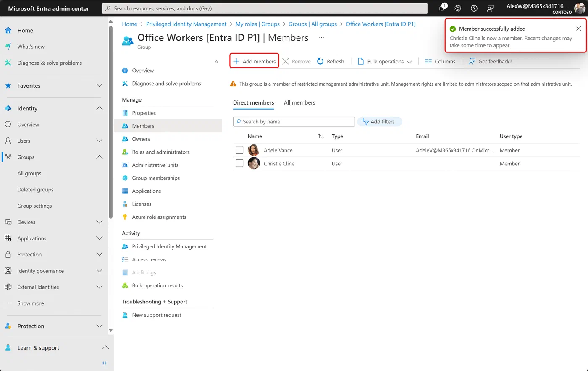Viewport: 588px width, 371px height.
Task: Select the Direct members tab
Action: pyautogui.click(x=254, y=102)
